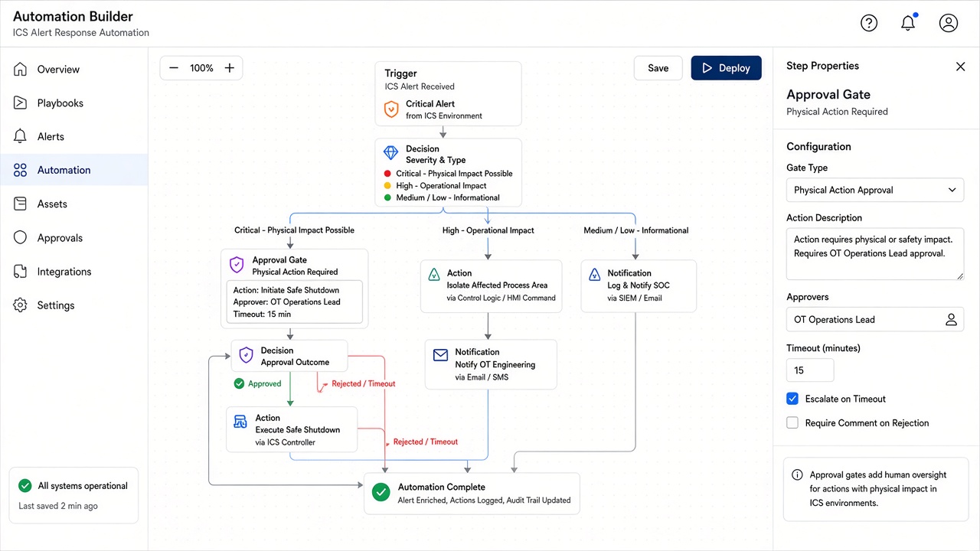Click the Notify OT Engineering envelope icon

point(440,355)
